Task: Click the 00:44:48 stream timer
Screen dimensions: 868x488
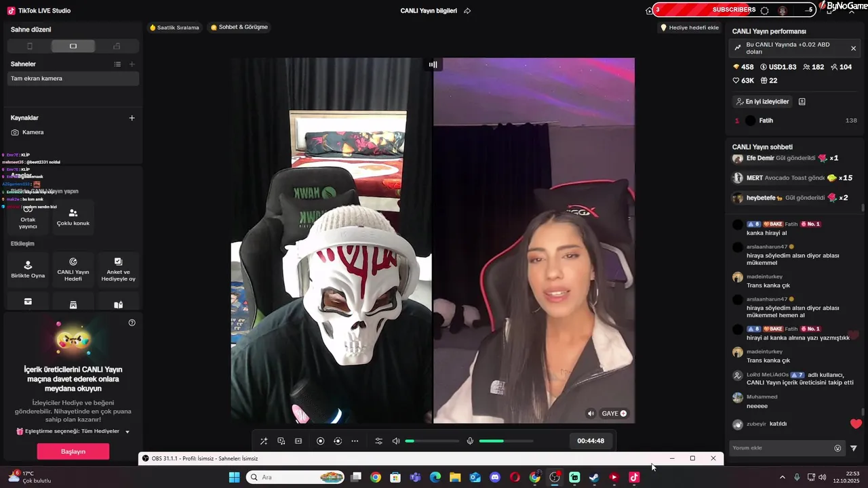Action: click(591, 441)
